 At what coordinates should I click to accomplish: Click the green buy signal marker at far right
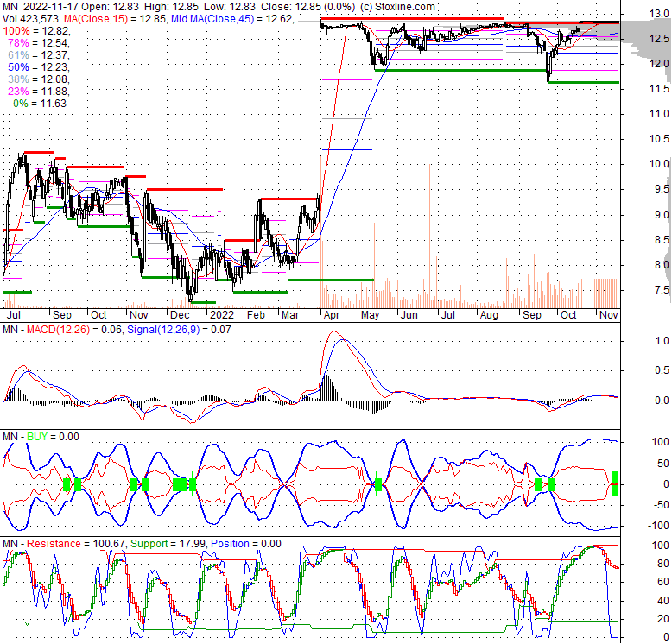point(615,483)
